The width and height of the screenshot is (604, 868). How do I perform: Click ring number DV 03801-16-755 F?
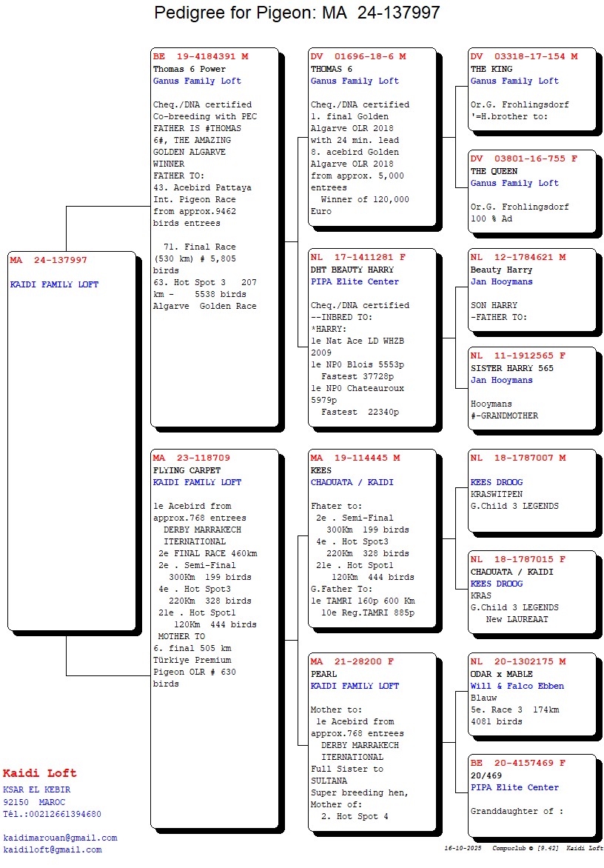[524, 158]
